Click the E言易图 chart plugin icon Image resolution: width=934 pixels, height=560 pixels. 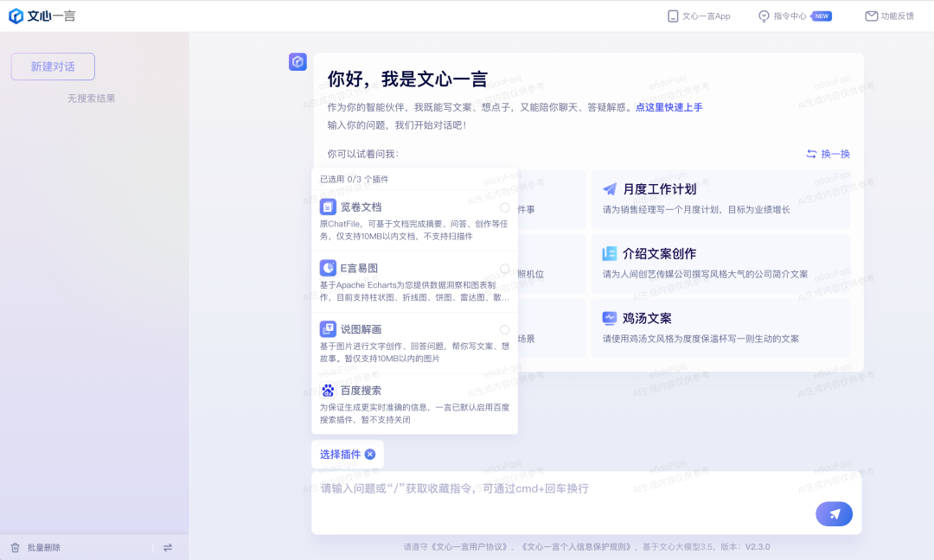[x=328, y=268]
